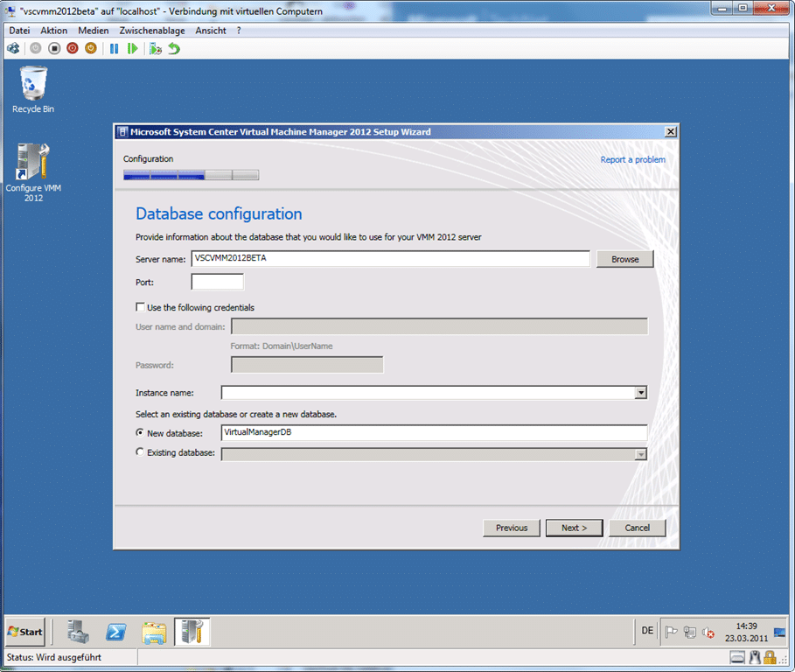Click the red Shut Down toolbar icon

click(x=73, y=49)
